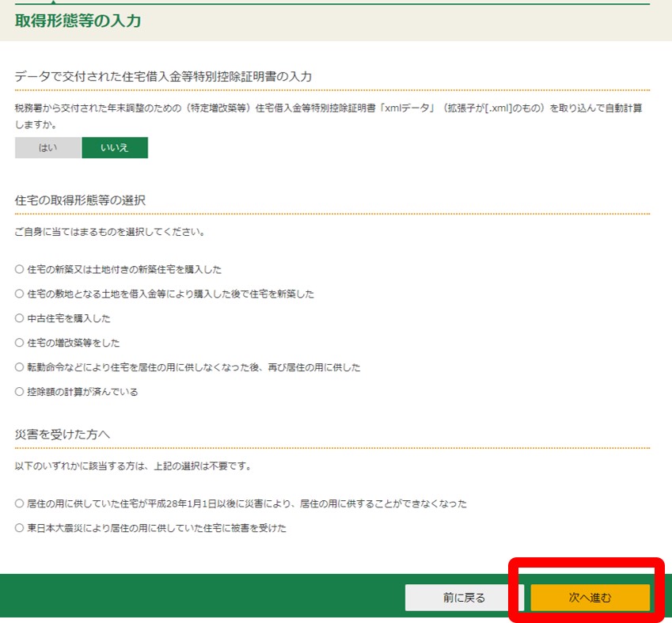Select 控除額の計算が済んでいる radio button

coord(19,392)
